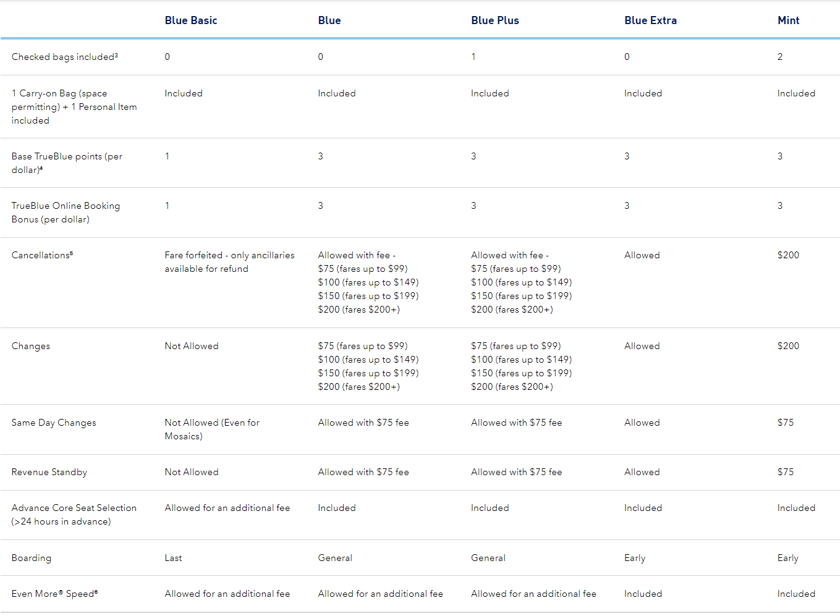Screen dimensions: 840x616
Task: Click Blue Extra 'Allowed' in Same Day Changes row
Action: pyautogui.click(x=642, y=423)
